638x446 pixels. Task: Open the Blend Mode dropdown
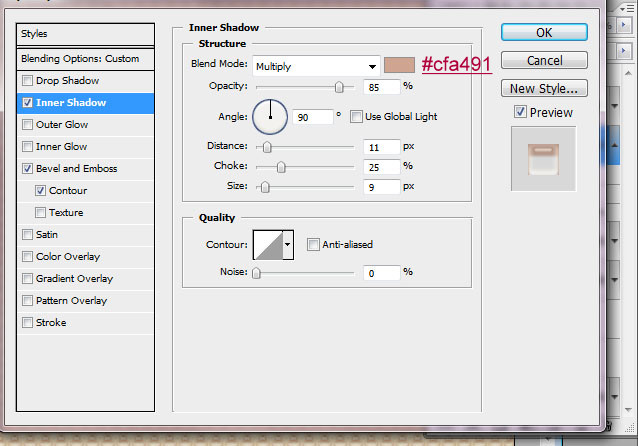(x=315, y=66)
